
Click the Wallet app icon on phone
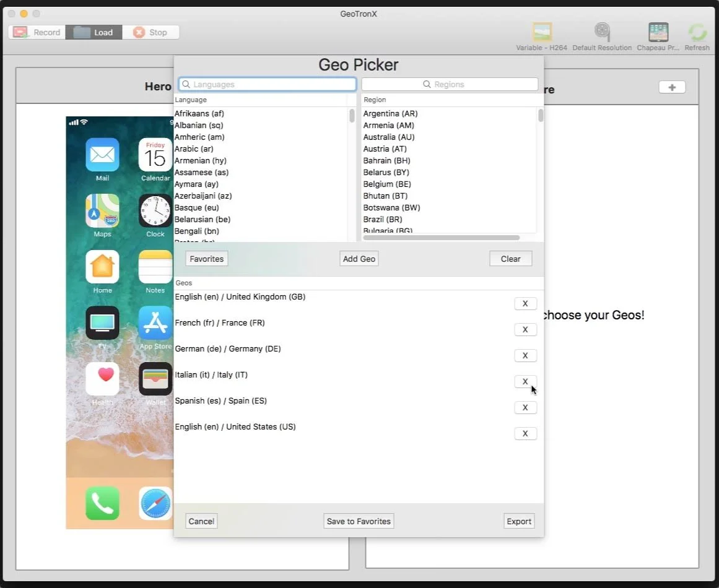tap(155, 379)
